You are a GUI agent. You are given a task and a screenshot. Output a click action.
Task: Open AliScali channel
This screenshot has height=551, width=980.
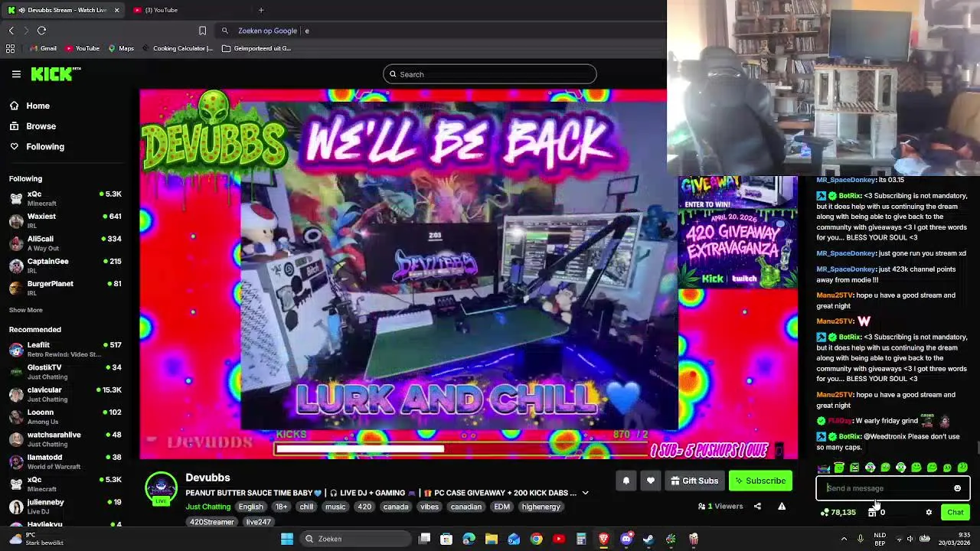65,243
